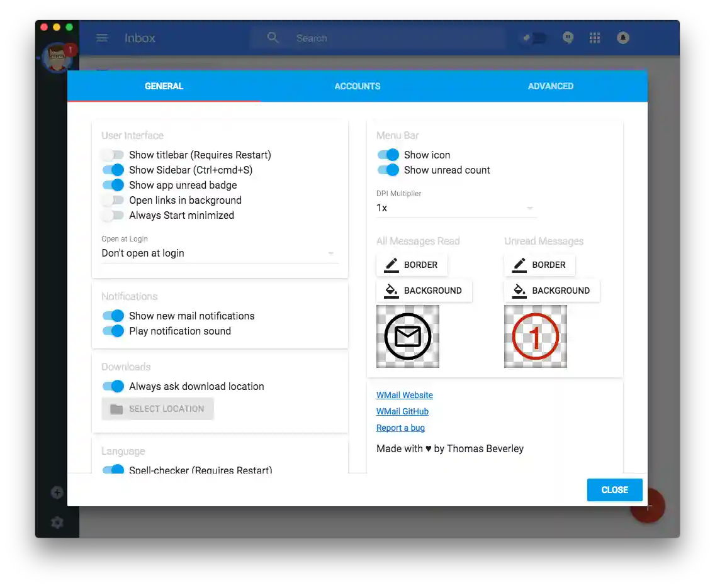The width and height of the screenshot is (715, 588).
Task: Open the DPI Multiplier dropdown
Action: point(529,208)
